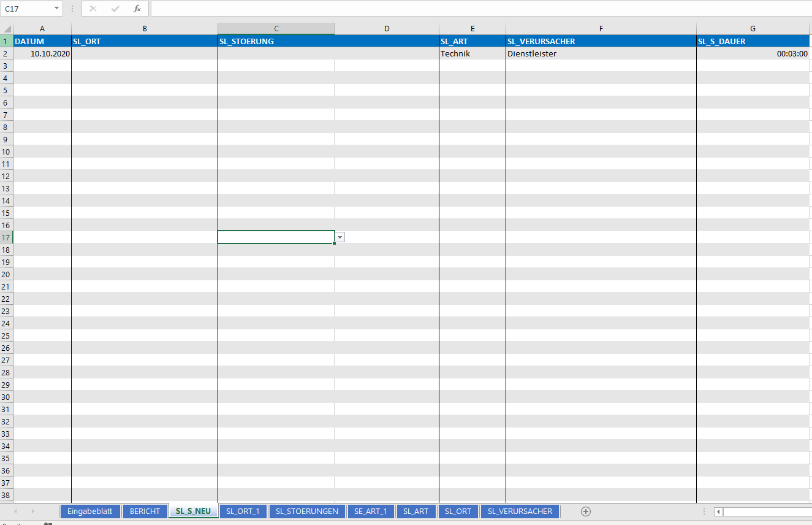Click the formula bar options dots handle

73,9
